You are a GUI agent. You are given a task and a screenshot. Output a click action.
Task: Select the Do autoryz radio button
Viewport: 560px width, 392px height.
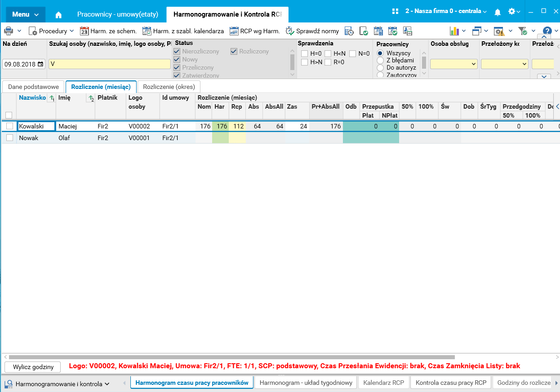click(x=380, y=67)
